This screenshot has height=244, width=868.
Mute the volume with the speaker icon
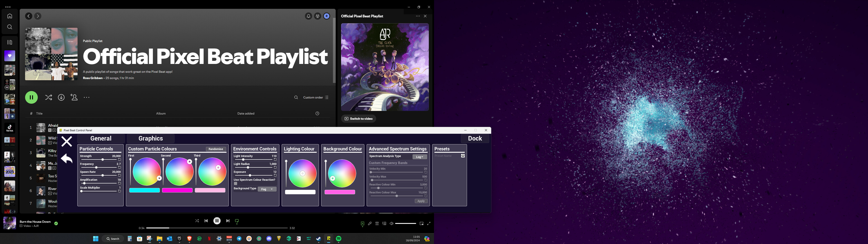(x=391, y=223)
